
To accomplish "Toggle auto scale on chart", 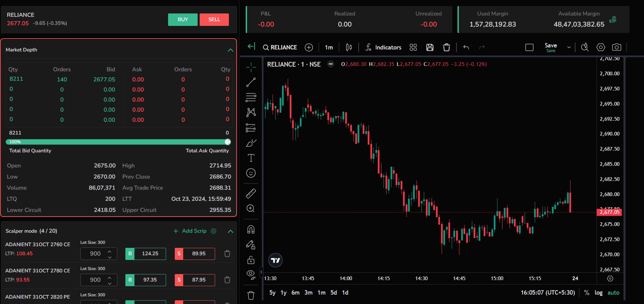I will [613, 293].
